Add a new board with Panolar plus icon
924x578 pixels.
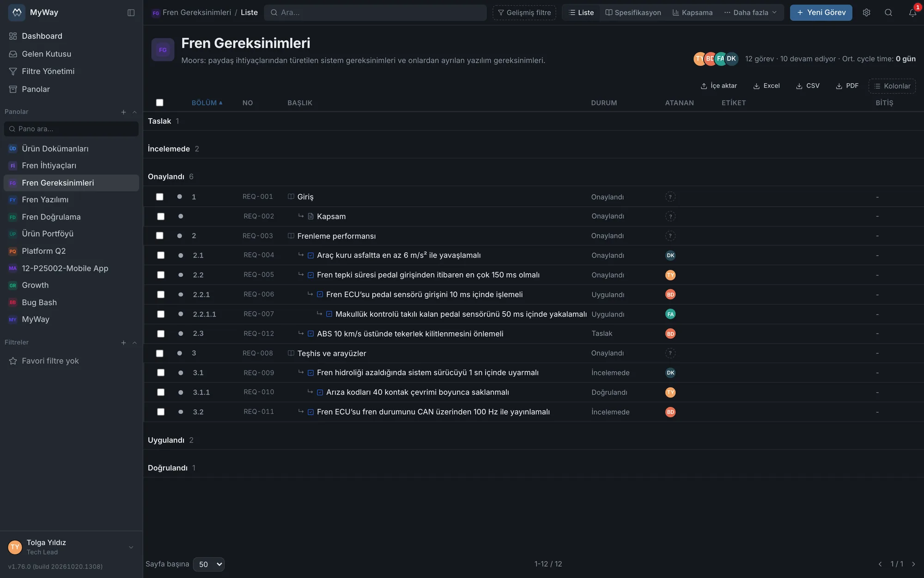(123, 112)
